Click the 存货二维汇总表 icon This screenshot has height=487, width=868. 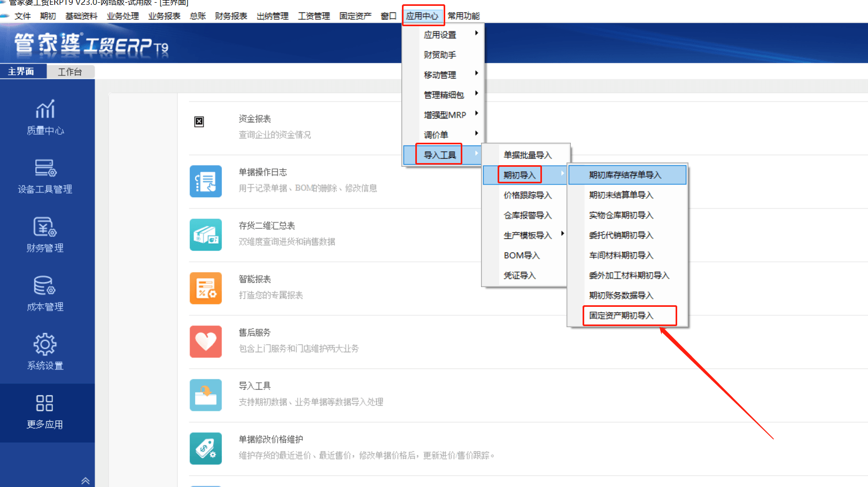[x=206, y=235]
